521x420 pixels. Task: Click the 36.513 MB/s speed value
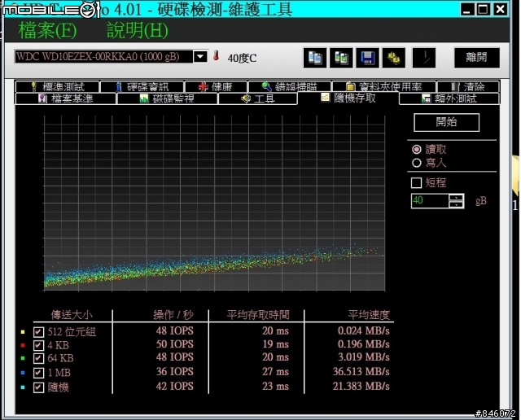(x=361, y=371)
